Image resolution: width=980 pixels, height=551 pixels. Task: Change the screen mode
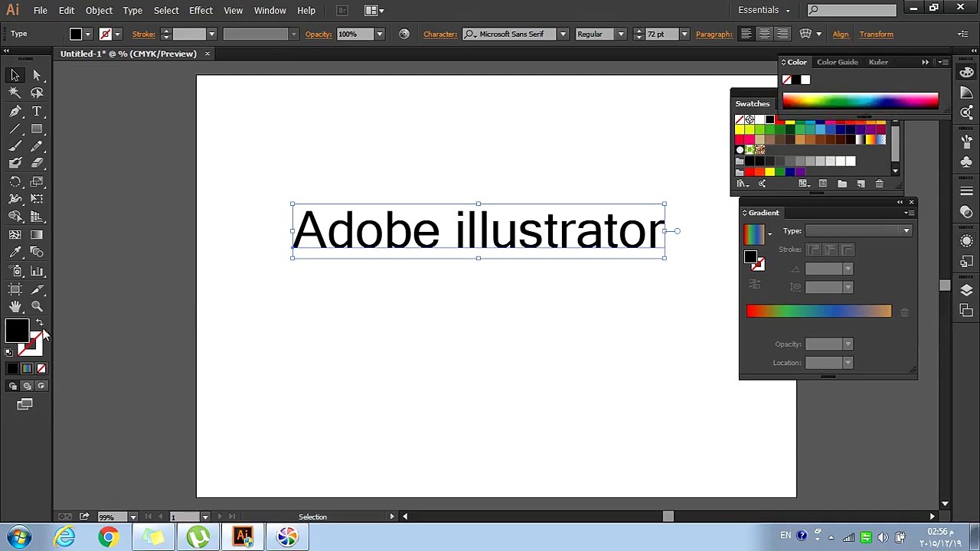[x=24, y=404]
